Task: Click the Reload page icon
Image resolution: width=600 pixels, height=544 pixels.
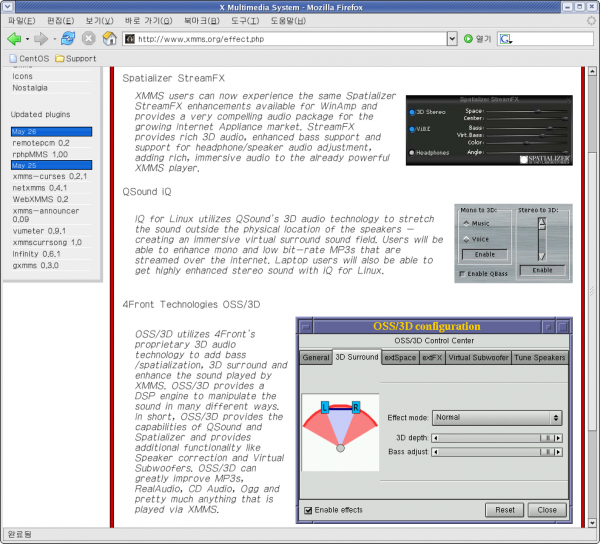Action: (x=68, y=38)
